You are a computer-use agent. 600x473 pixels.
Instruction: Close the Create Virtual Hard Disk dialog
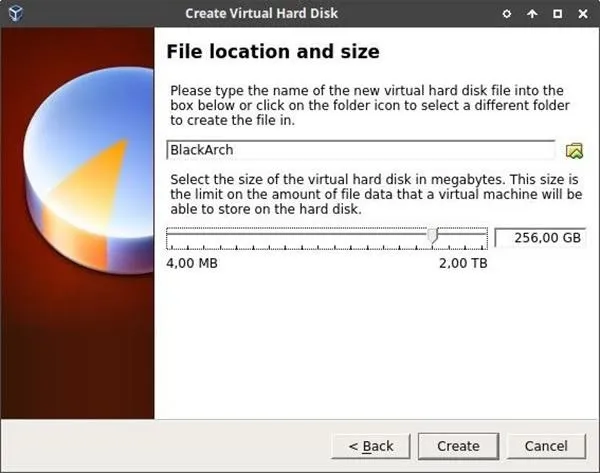(x=583, y=14)
